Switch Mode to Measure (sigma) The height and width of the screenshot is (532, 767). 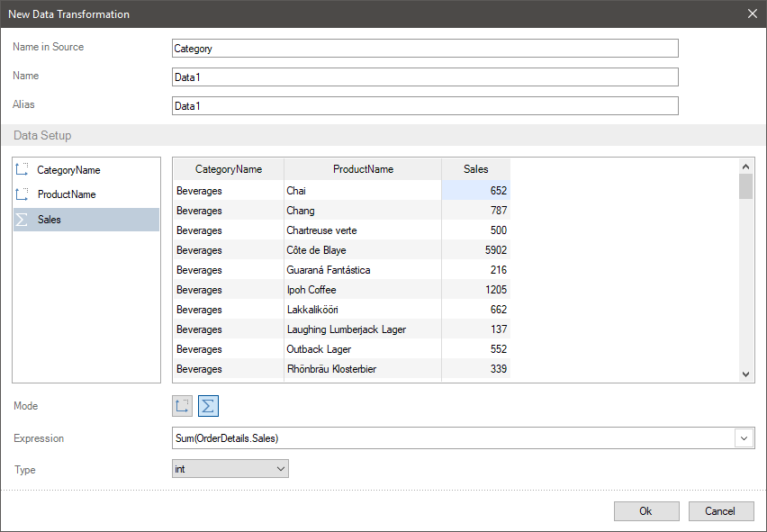(208, 407)
